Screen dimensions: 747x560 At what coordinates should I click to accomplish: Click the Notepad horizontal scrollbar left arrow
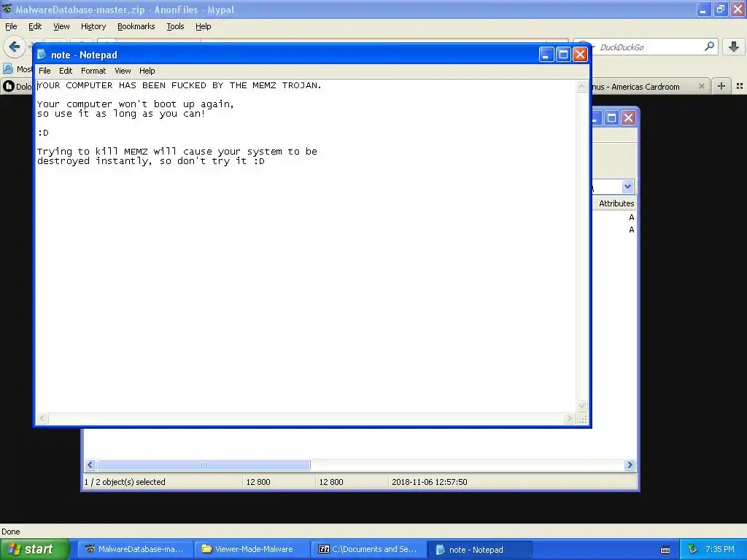[x=42, y=418]
